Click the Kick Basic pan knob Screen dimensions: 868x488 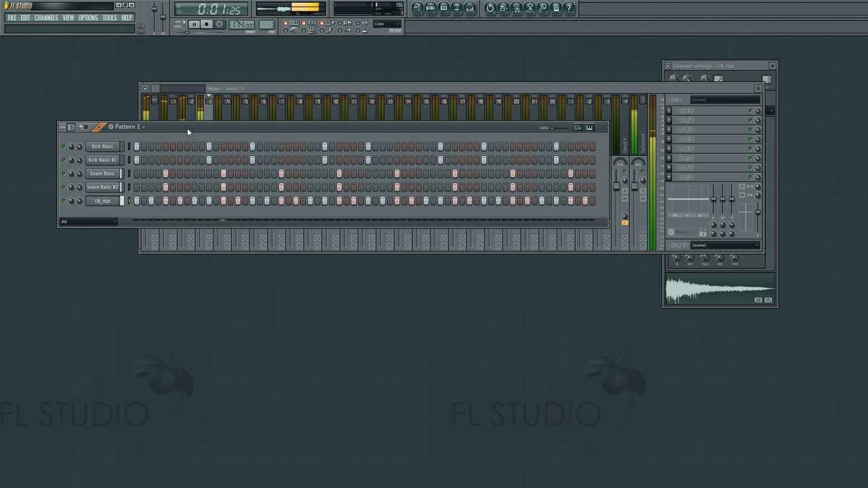(x=71, y=146)
